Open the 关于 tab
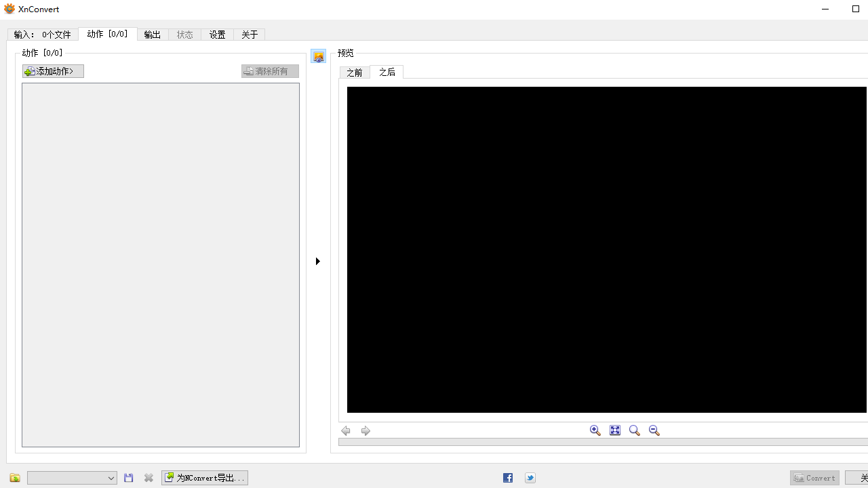The width and height of the screenshot is (868, 488). (x=250, y=34)
